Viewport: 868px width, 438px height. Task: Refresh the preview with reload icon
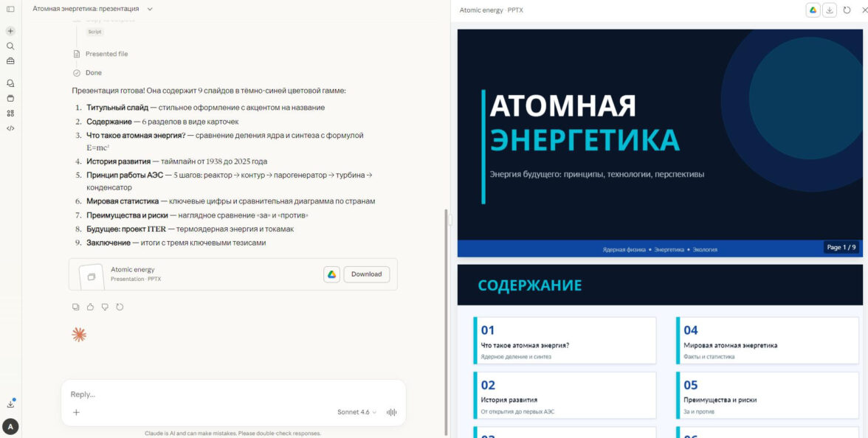847,10
